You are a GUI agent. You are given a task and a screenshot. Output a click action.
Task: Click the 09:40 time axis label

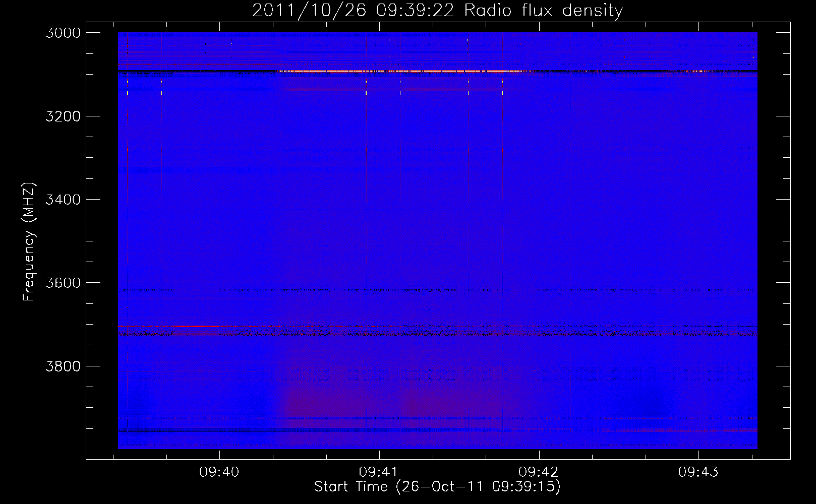219,472
